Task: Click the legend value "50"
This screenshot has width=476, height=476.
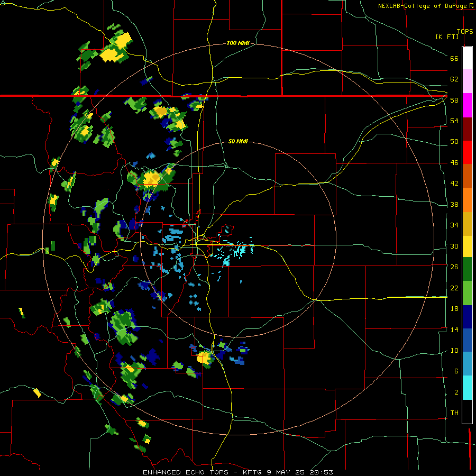Action: click(x=454, y=141)
